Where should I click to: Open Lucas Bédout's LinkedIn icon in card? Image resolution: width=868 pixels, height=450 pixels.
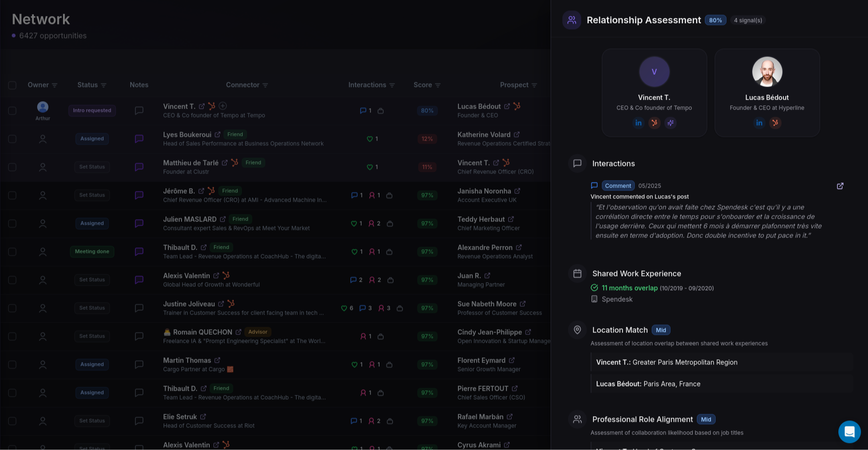point(759,123)
